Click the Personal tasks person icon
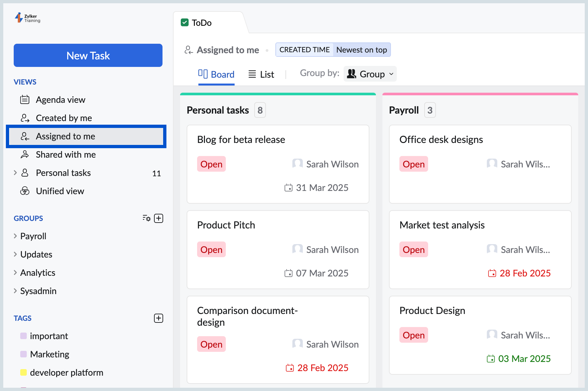Viewport: 588px width, 391px height. click(25, 173)
